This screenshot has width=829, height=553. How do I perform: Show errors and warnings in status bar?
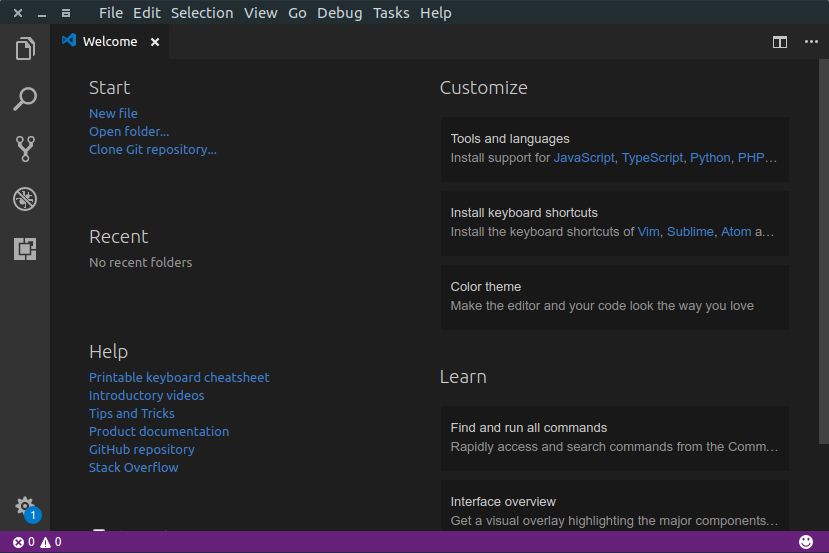point(37,542)
